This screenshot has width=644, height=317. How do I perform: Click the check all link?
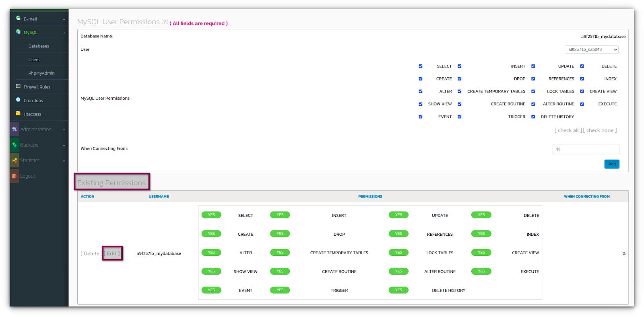pyautogui.click(x=568, y=130)
